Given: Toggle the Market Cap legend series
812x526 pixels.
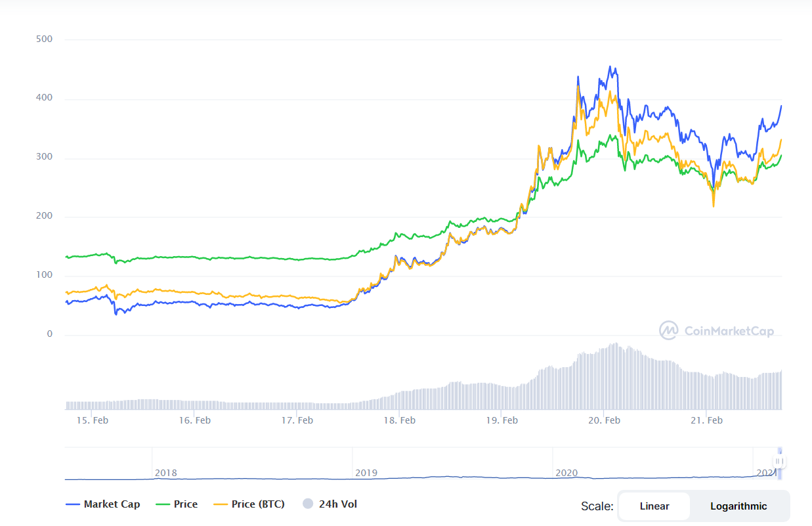Looking at the screenshot, I should (x=103, y=504).
